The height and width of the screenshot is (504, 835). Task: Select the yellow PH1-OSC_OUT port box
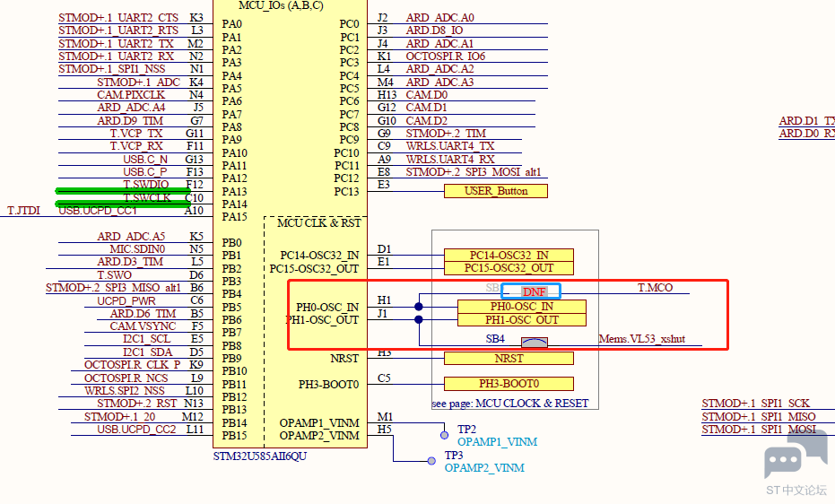(522, 320)
